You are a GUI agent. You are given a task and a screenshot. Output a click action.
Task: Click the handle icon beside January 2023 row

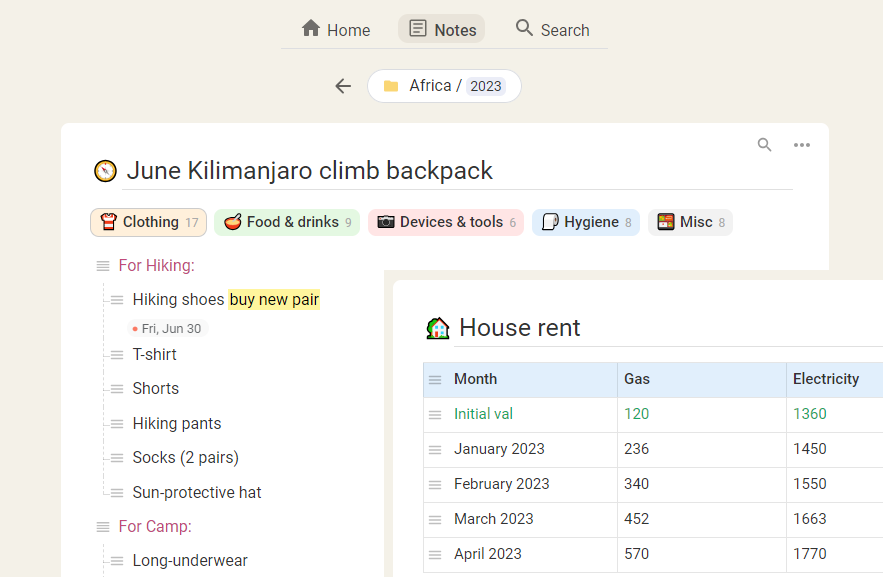[435, 450]
